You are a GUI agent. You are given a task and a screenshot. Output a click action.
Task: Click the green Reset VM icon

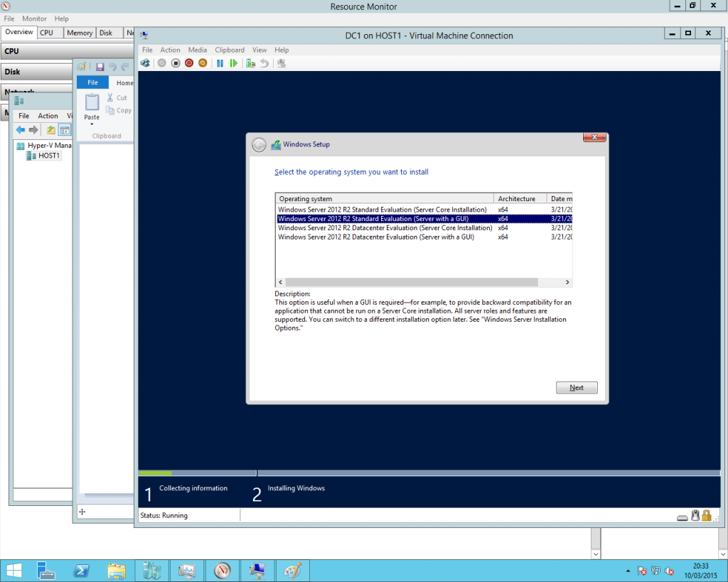click(233, 63)
